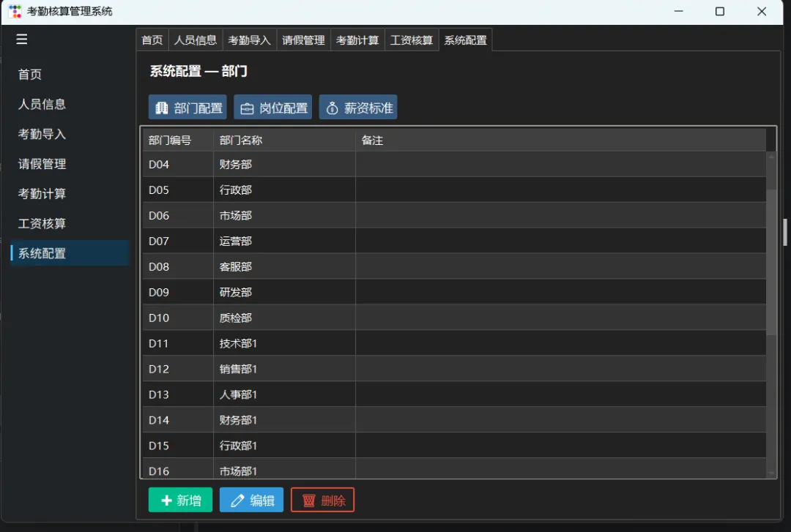The width and height of the screenshot is (791, 532).
Task: Click the table vertical scrollbar thumb
Action: tap(771, 262)
